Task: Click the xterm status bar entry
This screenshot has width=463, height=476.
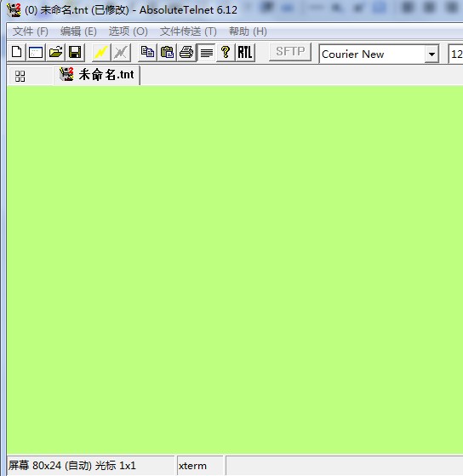Action: [x=192, y=466]
